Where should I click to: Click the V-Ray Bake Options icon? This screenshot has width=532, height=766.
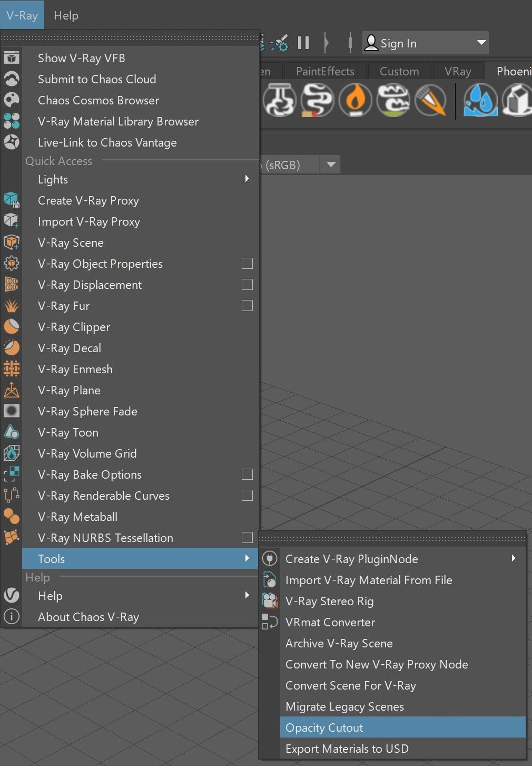[12, 474]
